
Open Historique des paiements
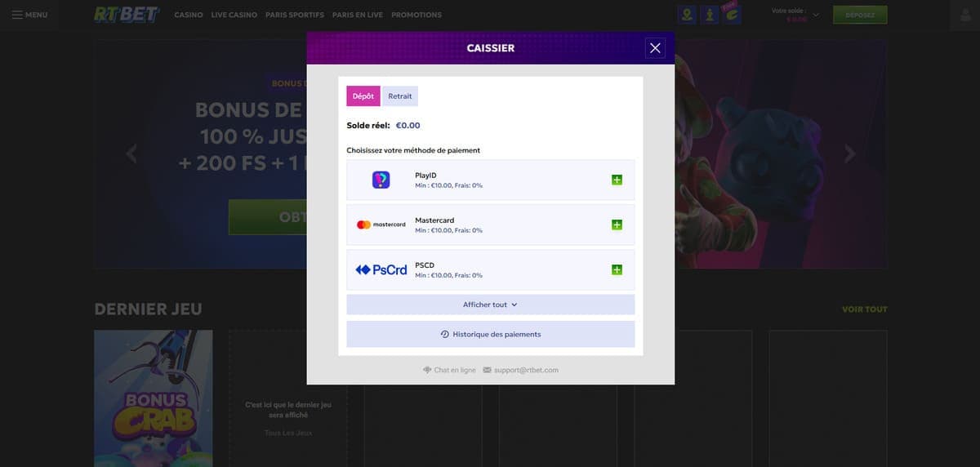pos(491,334)
